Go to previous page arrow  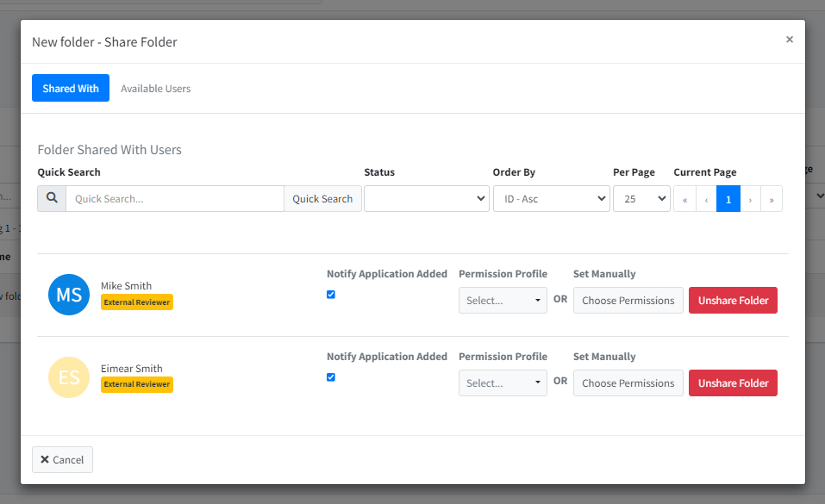point(706,199)
